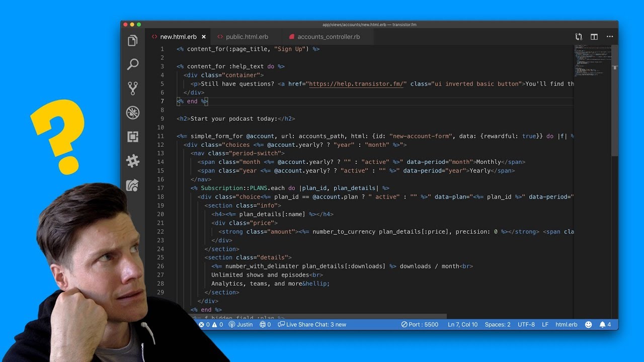
Task: Show errors and warnings count
Action: 210,325
